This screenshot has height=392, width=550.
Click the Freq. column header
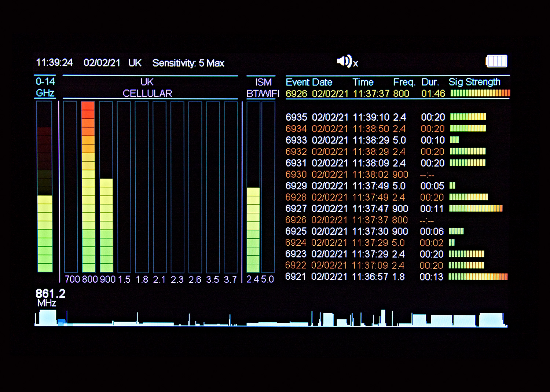(404, 82)
